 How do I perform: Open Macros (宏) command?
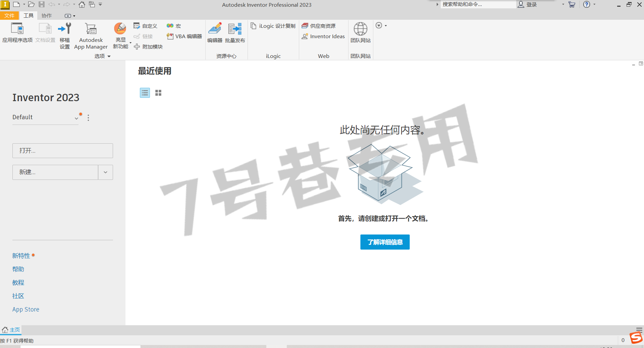tap(174, 26)
